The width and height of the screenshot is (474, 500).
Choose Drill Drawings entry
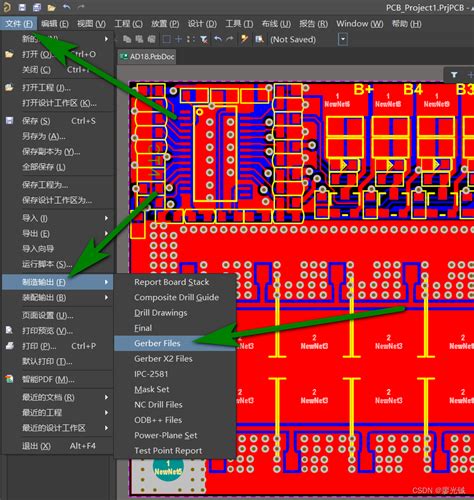coord(175,313)
